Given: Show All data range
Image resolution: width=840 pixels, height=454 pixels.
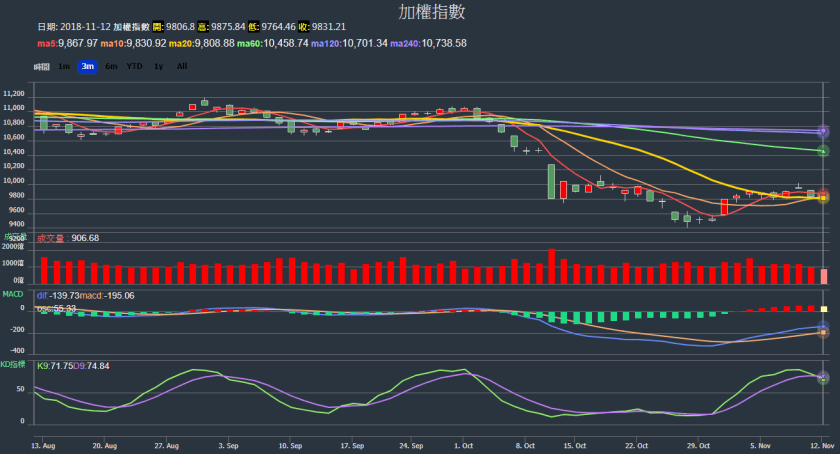Looking at the screenshot, I should (181, 66).
